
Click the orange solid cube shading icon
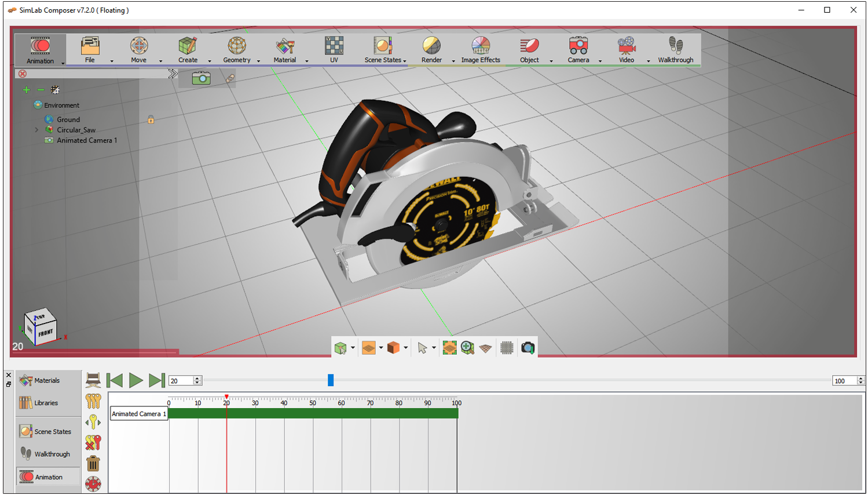point(394,348)
